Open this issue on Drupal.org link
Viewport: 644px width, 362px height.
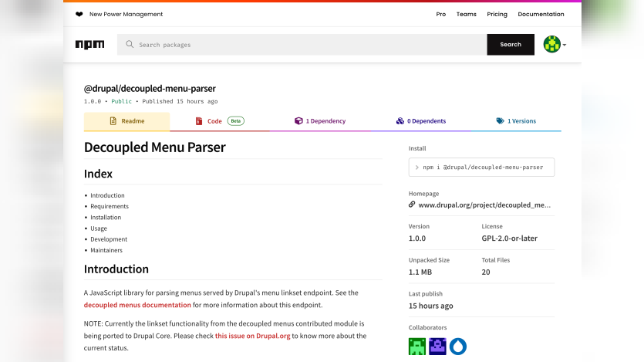coord(253,336)
